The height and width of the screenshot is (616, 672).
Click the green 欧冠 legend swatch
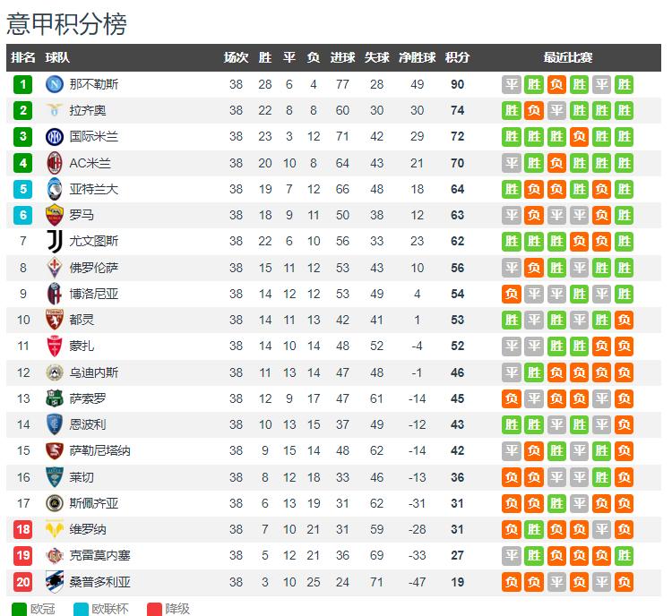[19, 609]
